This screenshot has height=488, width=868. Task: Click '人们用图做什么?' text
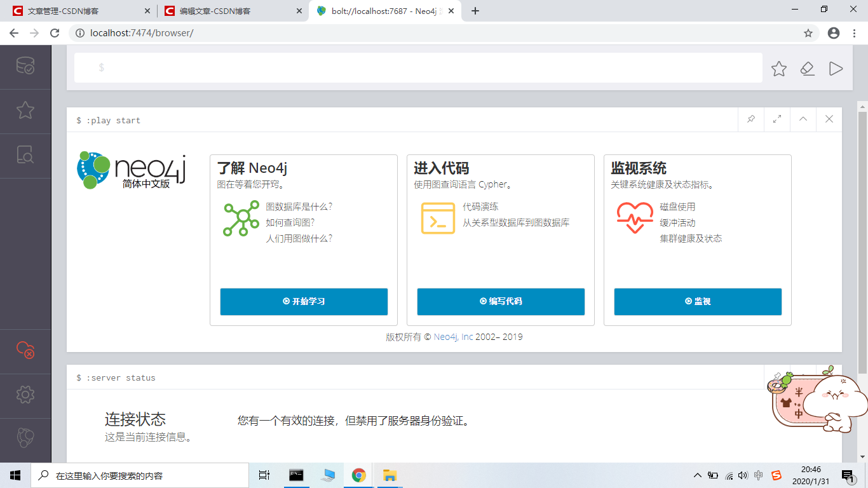(x=299, y=238)
